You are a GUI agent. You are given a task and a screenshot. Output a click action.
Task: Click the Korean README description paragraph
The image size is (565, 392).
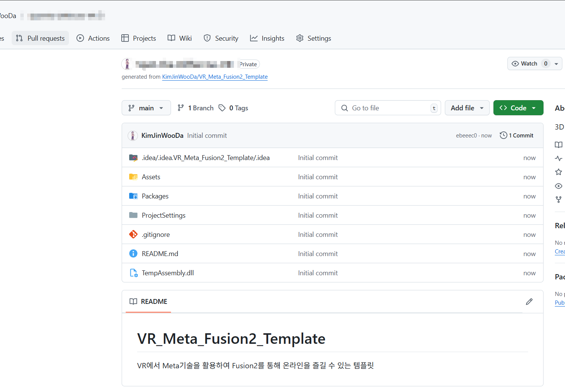(x=255, y=365)
